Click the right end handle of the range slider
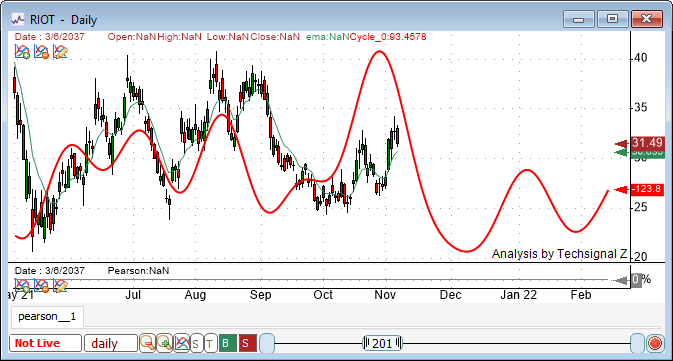Viewport: 673px width, 361px height. (x=637, y=343)
